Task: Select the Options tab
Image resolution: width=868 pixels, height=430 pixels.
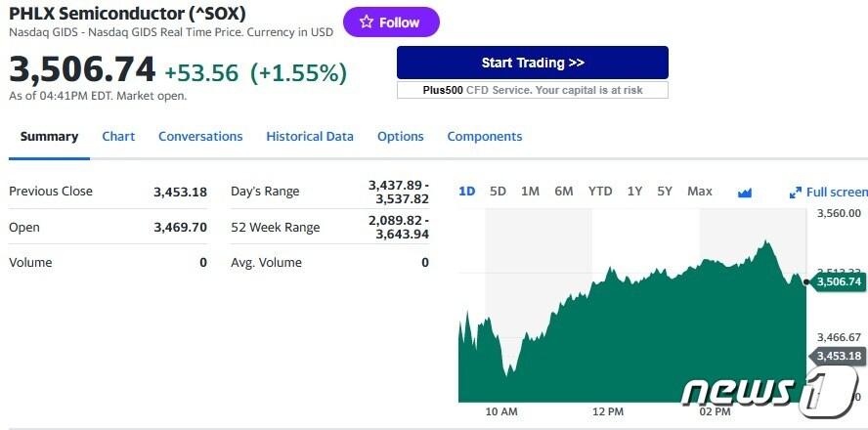Action: [401, 137]
